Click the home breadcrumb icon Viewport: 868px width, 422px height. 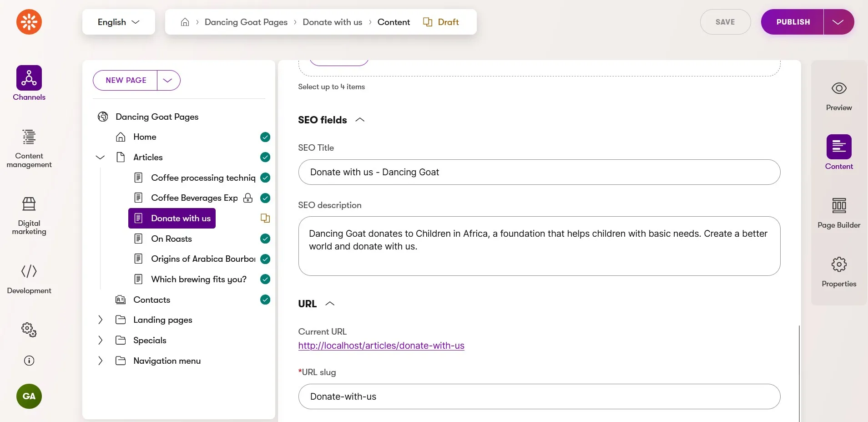[x=185, y=22]
